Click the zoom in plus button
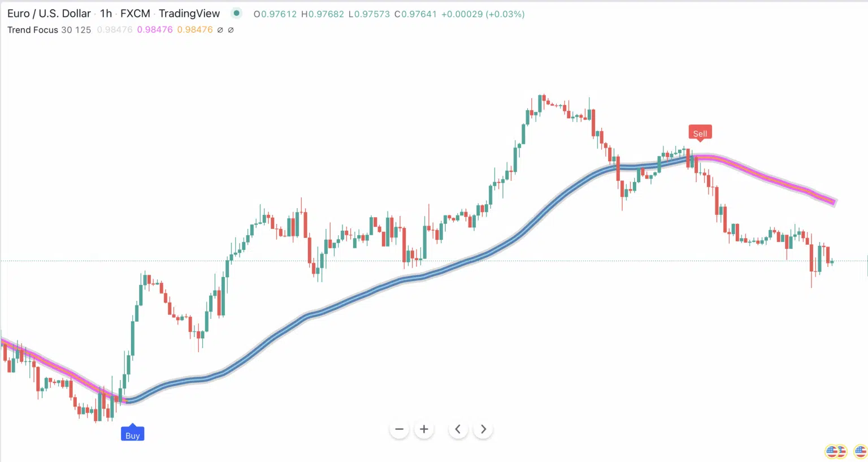 click(x=424, y=429)
